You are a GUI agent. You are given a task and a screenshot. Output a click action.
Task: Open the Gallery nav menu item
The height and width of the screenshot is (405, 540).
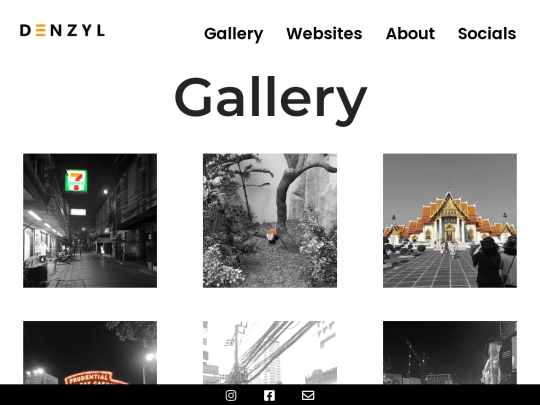click(x=233, y=34)
